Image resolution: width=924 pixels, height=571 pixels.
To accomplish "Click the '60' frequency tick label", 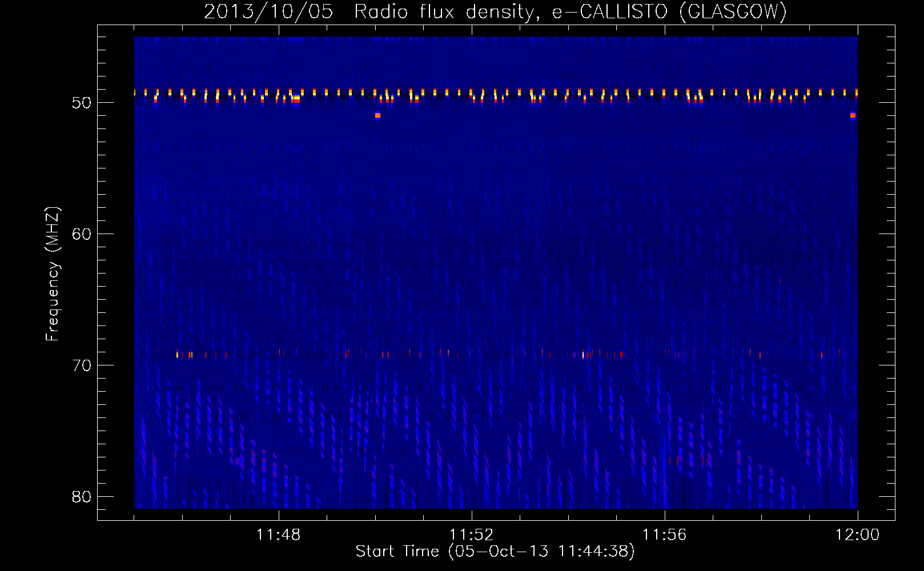I will point(82,234).
